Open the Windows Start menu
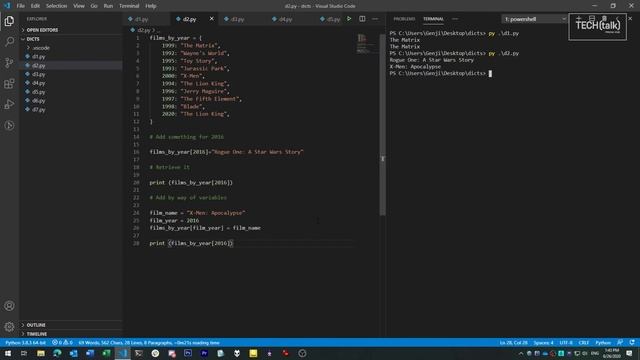This screenshot has width=640, height=360. click(x=8, y=353)
